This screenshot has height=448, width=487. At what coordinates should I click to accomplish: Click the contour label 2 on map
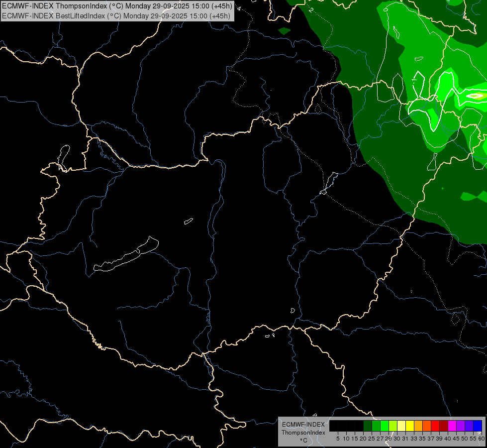(311, 10)
